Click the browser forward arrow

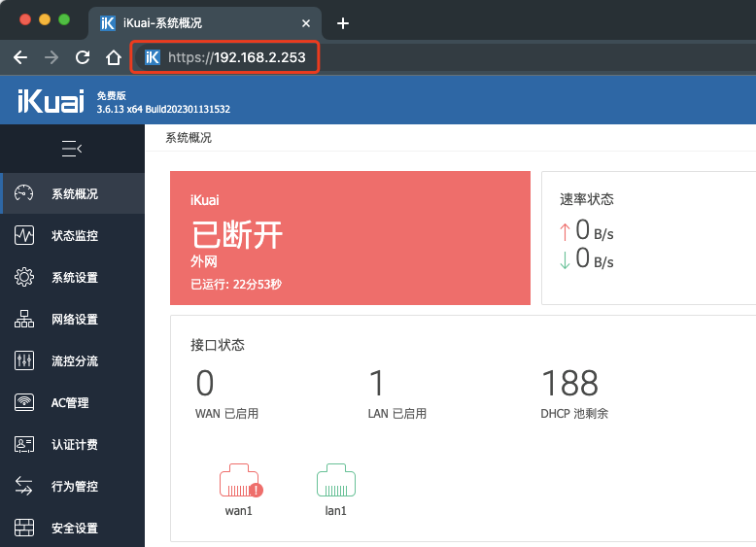click(x=52, y=57)
